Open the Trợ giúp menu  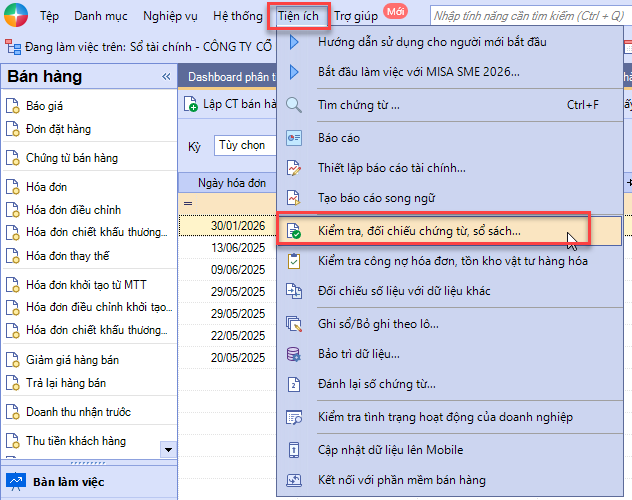click(354, 16)
